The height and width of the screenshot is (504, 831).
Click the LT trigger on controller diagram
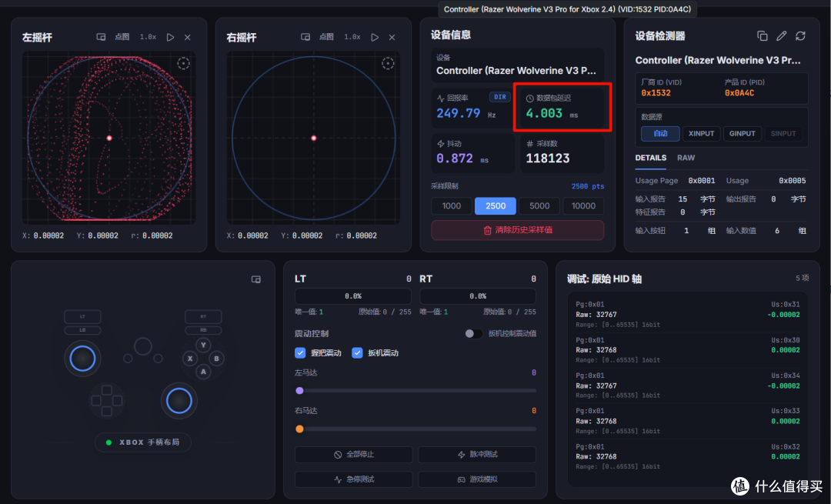pyautogui.click(x=82, y=316)
